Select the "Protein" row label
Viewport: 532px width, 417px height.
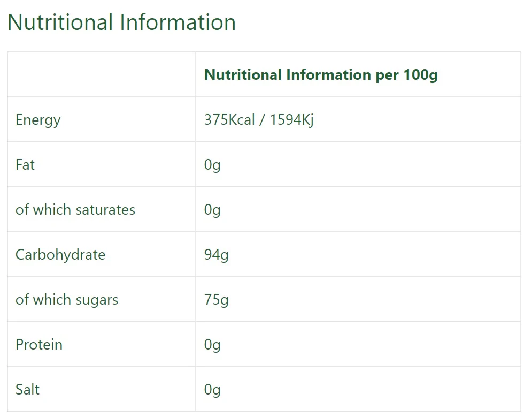39,345
